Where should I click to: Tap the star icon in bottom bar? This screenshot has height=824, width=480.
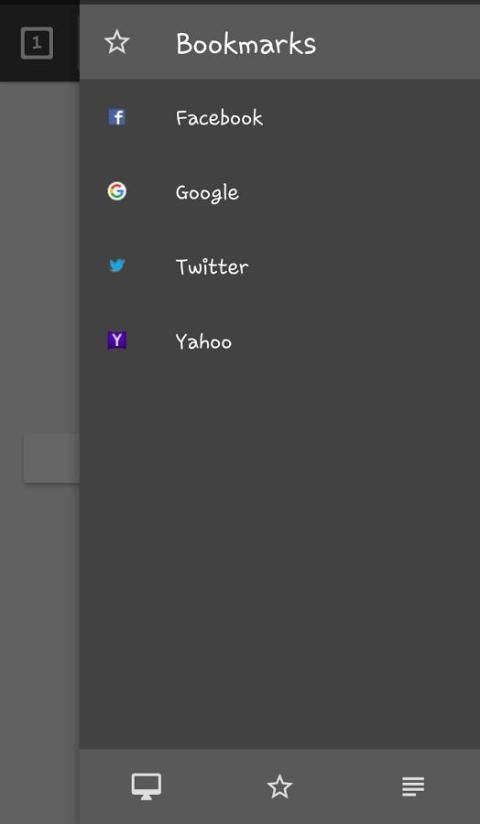tap(279, 787)
